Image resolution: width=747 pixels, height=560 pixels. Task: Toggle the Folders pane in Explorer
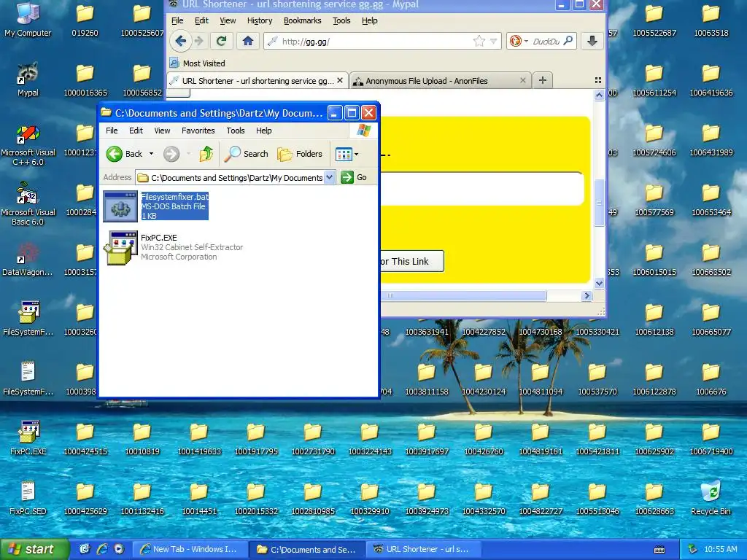pos(300,154)
